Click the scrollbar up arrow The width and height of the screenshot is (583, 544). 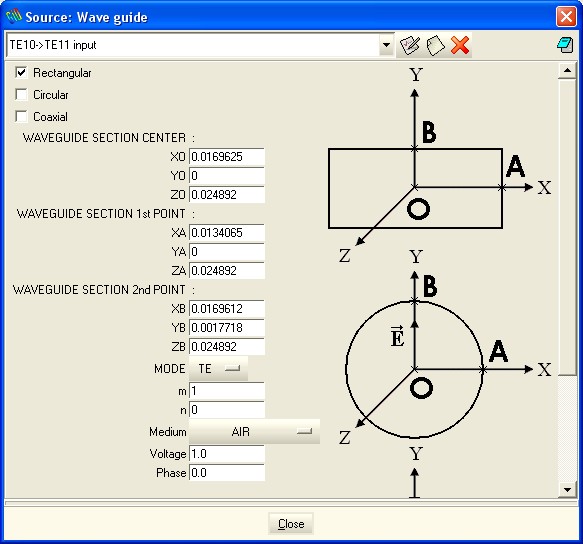567,71
